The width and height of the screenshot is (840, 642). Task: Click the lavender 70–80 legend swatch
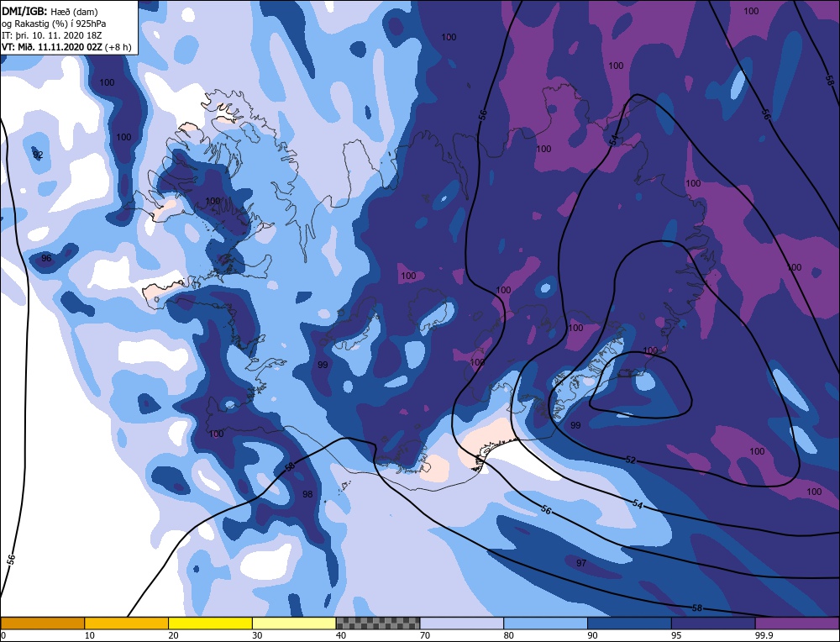[x=462, y=623]
